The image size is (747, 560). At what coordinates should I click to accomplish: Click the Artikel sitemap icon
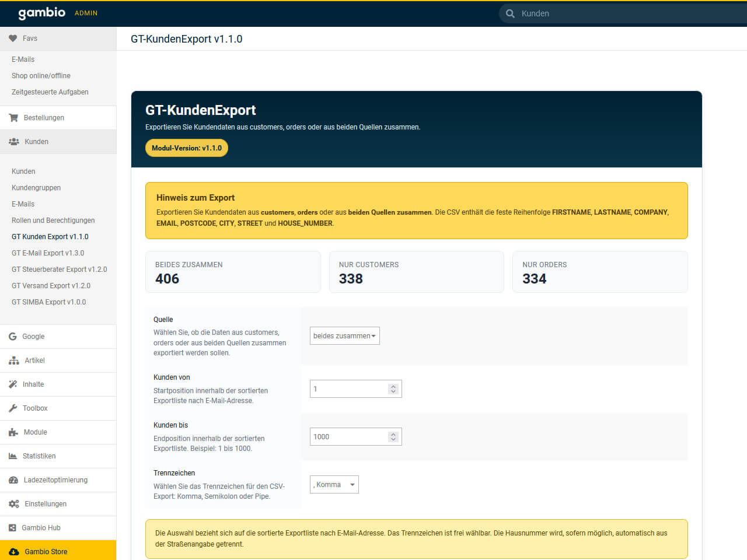point(13,360)
